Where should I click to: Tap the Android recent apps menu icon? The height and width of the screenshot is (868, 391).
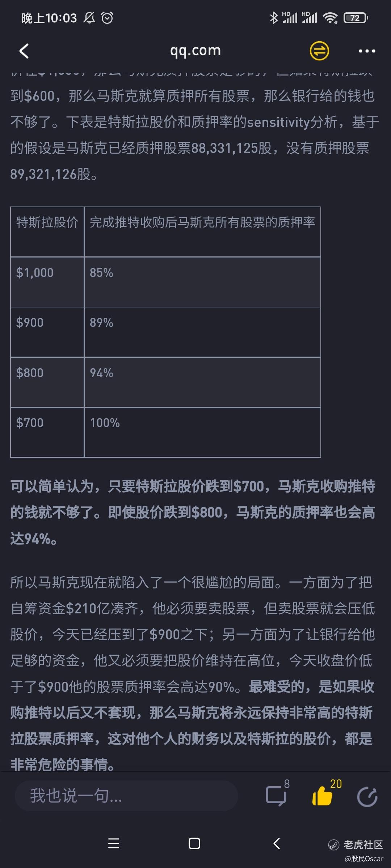coord(114,843)
